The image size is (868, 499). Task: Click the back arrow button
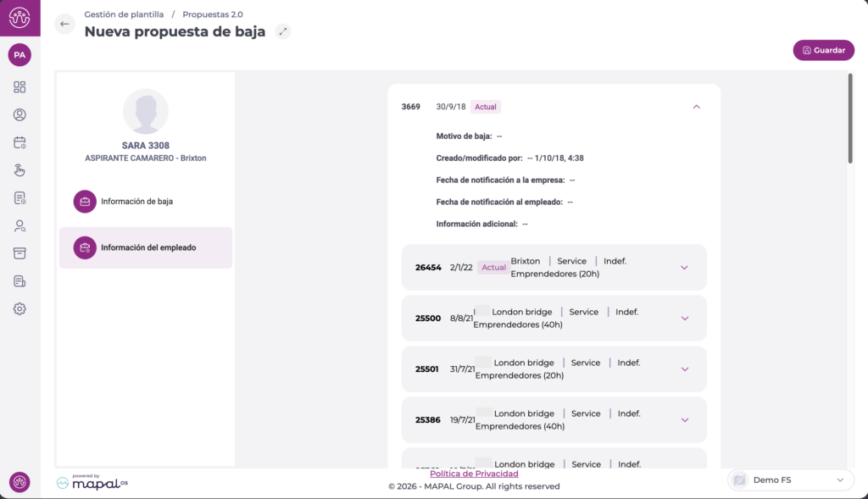coord(64,24)
